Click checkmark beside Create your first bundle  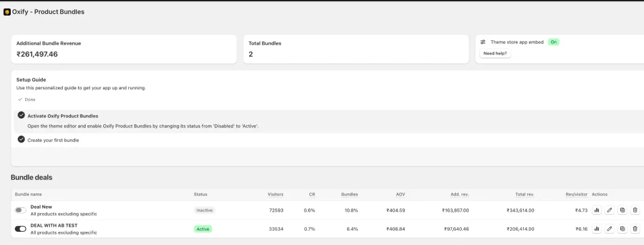pos(21,139)
